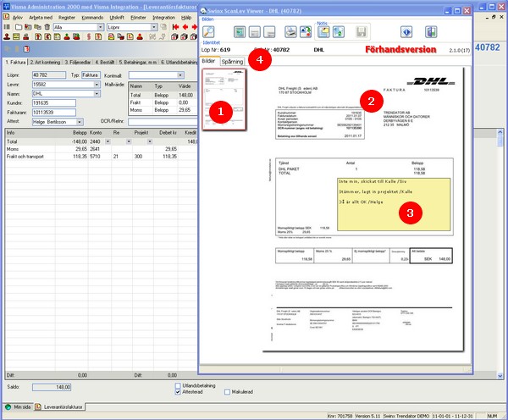Click the rotate shapes icon next to printer

pyautogui.click(x=306, y=32)
